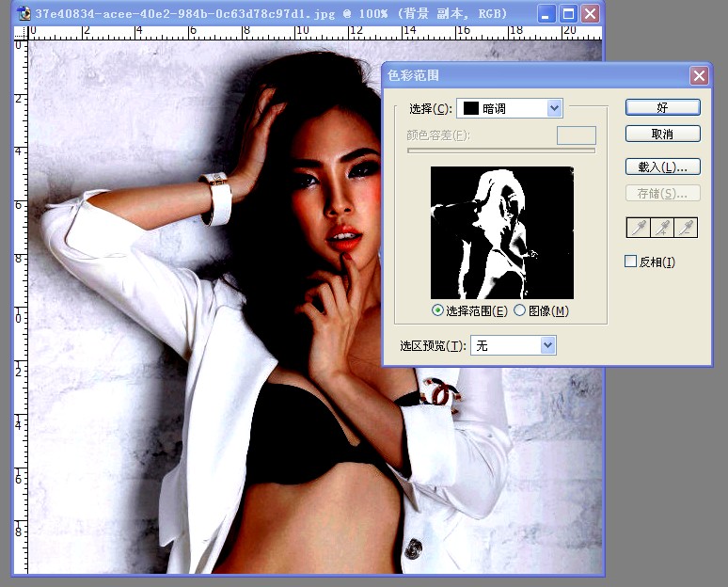Select the add-to-sample eyedropper

coord(662,228)
